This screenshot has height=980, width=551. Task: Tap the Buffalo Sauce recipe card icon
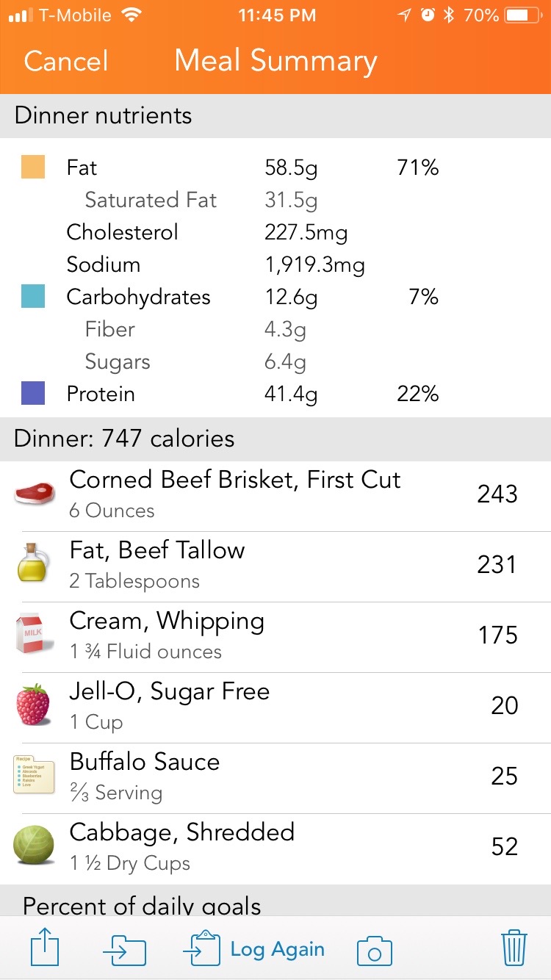coord(34,775)
